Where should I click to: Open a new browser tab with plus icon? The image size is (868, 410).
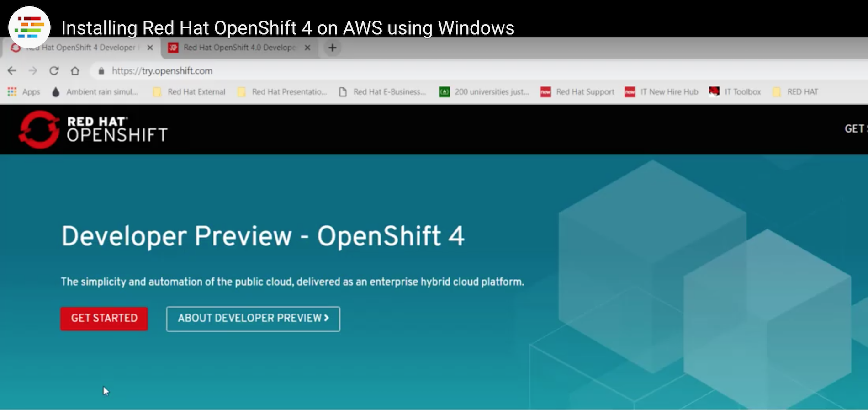tap(333, 48)
